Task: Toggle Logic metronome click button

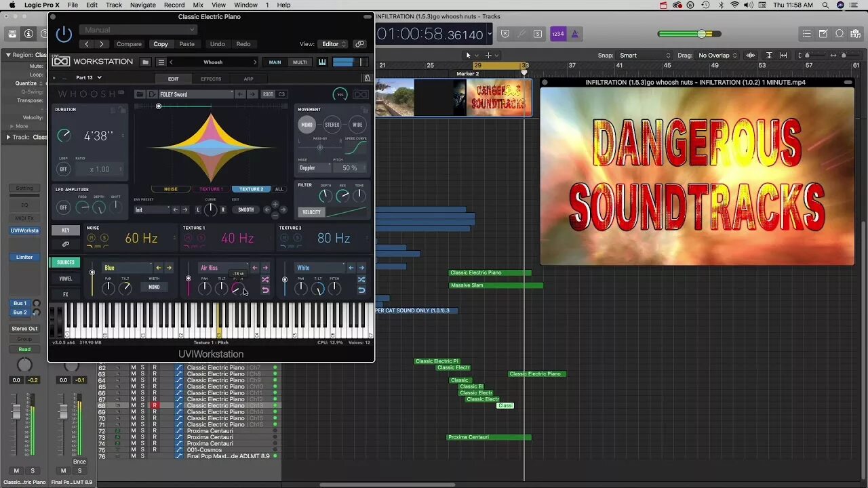Action: [x=575, y=34]
